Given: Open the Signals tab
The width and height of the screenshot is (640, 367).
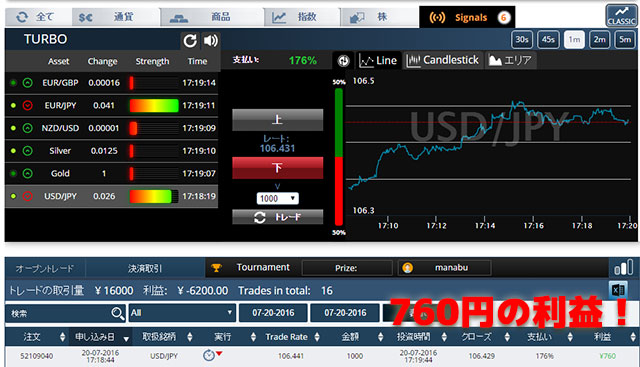Looking at the screenshot, I should pos(467,17).
